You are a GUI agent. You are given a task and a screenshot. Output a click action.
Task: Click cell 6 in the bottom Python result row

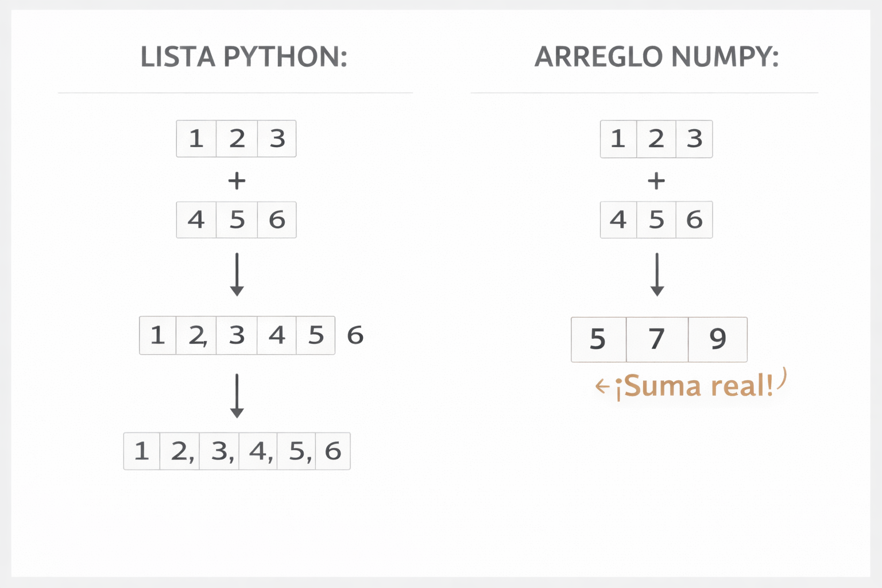click(x=333, y=451)
